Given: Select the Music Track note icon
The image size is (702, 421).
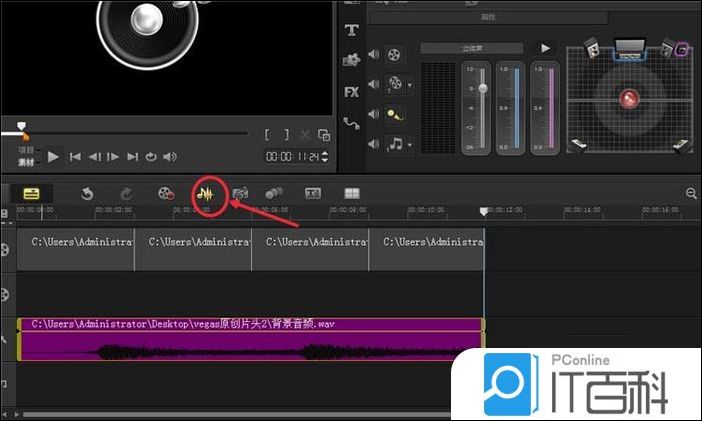Looking at the screenshot, I should pyautogui.click(x=395, y=144).
